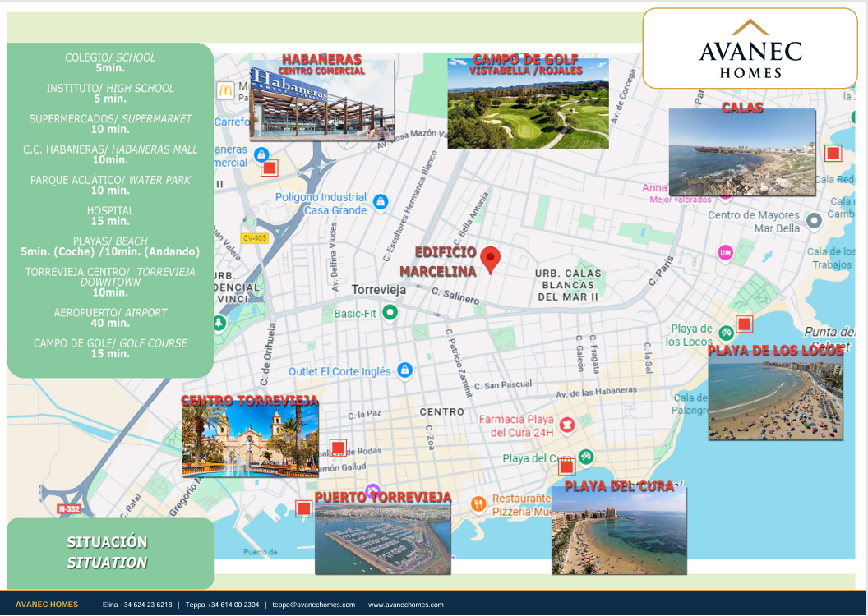Click the orange restaurant fork-knife marker
The width and height of the screenshot is (868, 616).
478,503
